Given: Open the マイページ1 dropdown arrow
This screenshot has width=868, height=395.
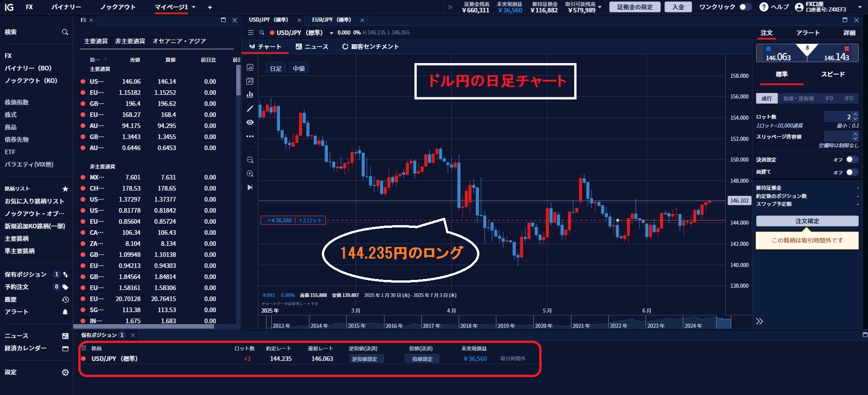Looking at the screenshot, I should (x=194, y=7).
